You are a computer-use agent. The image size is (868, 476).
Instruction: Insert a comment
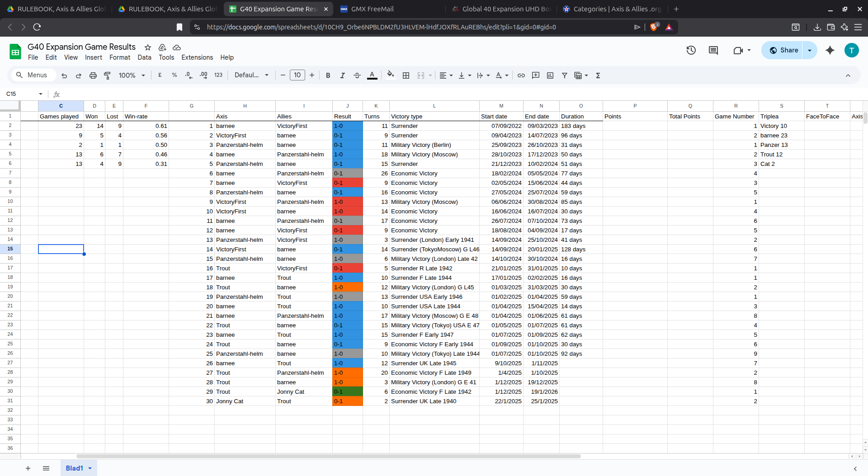tap(536, 75)
